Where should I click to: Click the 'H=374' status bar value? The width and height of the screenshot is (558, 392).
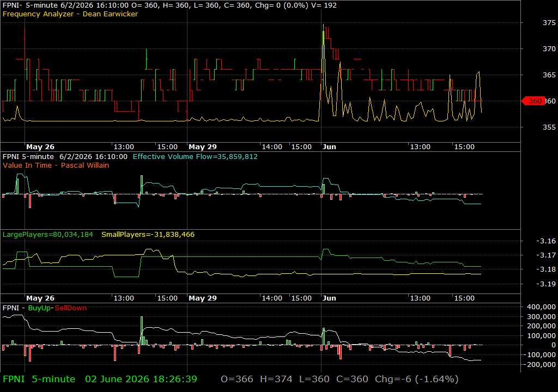(276, 379)
